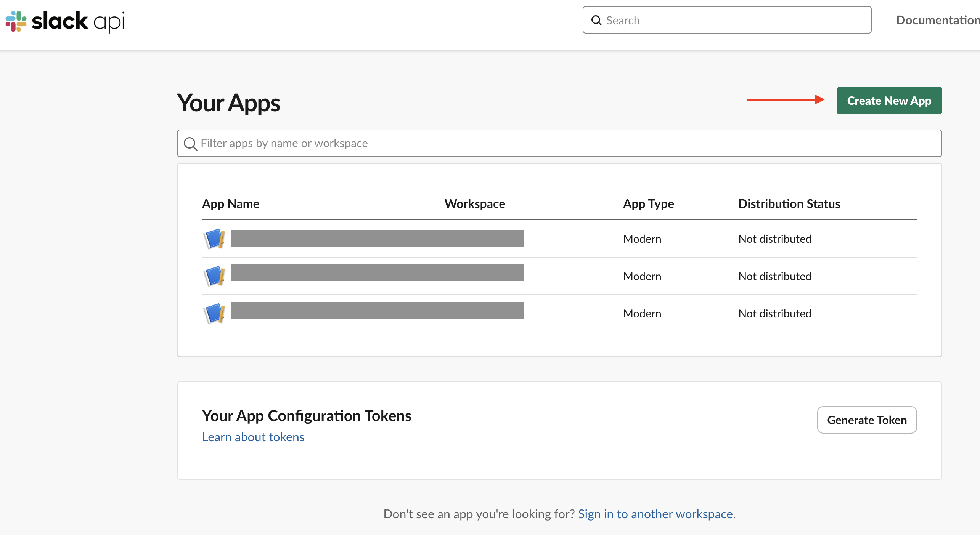Click the App Name column header
Viewport: 980px width, 535px height.
[231, 204]
